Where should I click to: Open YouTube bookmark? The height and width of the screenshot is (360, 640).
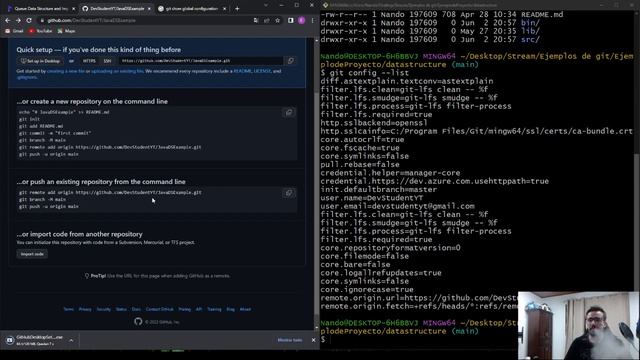click(40, 31)
